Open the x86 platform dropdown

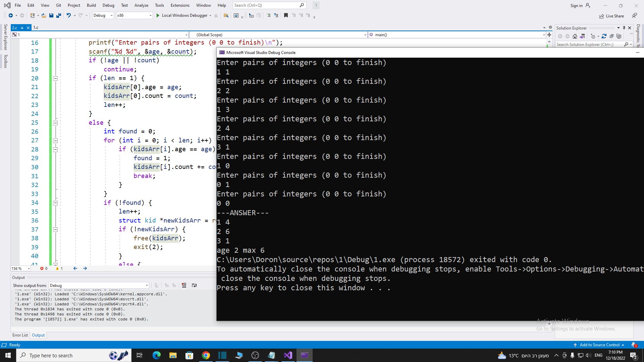point(150,15)
